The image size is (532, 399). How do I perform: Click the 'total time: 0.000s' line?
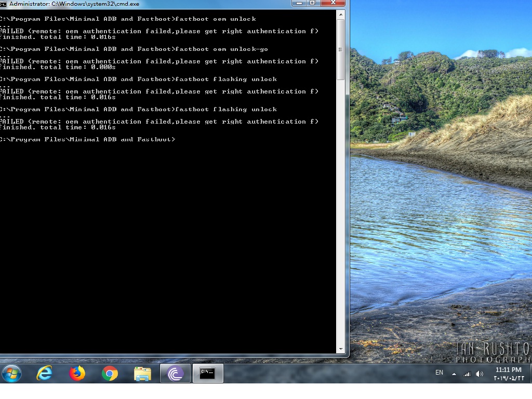click(x=78, y=67)
